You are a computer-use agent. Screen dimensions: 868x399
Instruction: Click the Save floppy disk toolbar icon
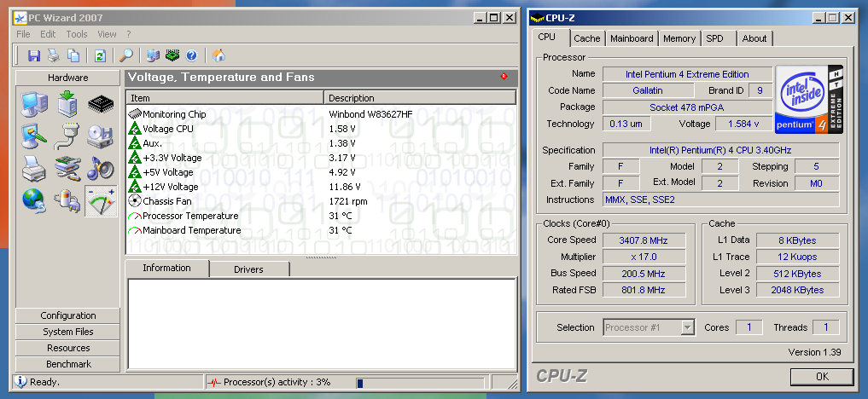tap(34, 55)
